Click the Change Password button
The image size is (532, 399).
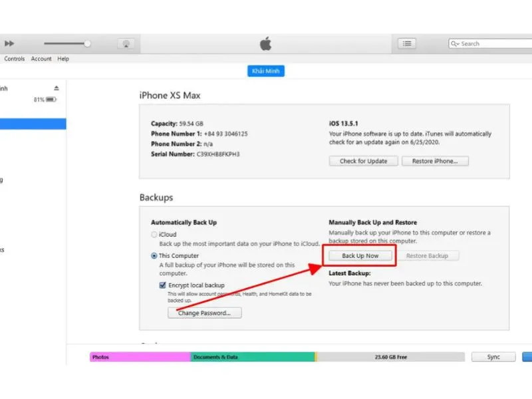point(205,313)
